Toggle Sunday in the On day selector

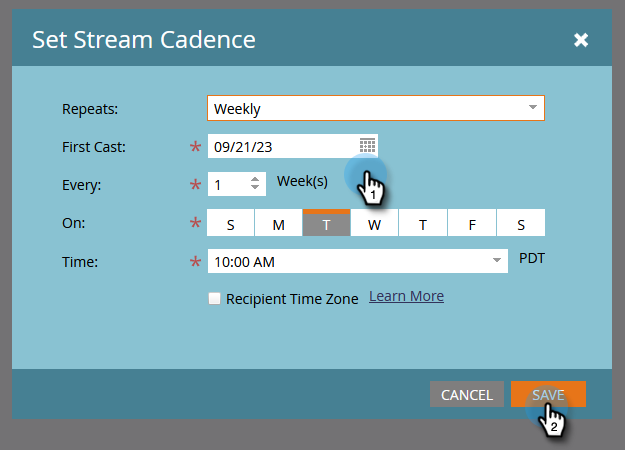click(x=230, y=223)
